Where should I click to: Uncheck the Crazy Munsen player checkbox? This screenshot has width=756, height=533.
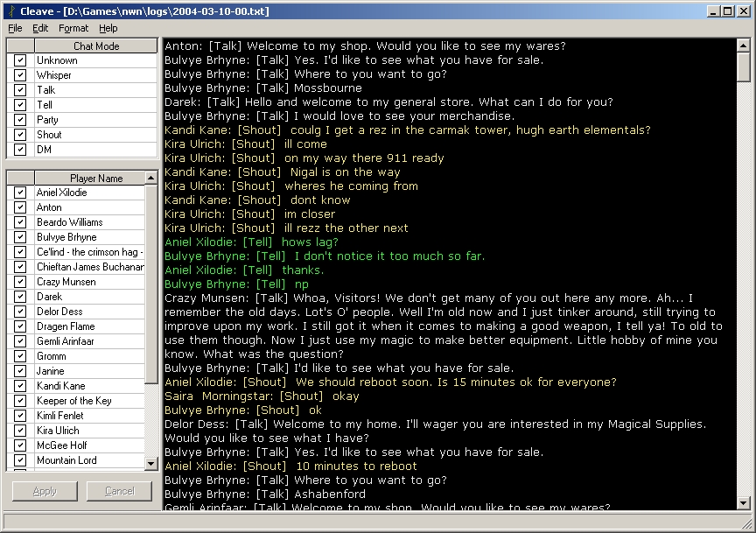click(20, 282)
